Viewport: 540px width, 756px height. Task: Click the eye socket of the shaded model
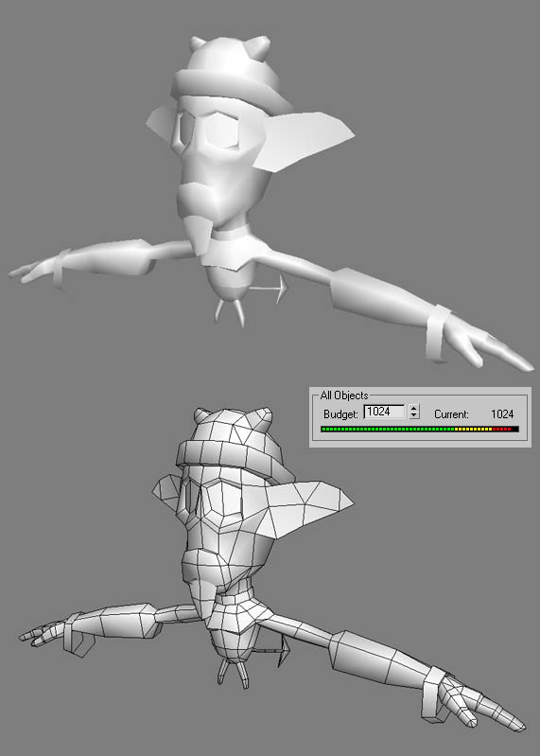pos(222,132)
